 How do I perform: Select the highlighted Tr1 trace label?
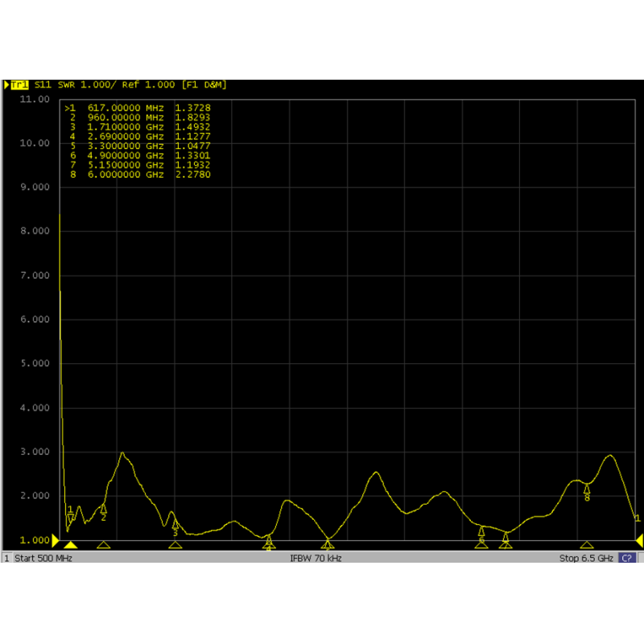pos(19,85)
